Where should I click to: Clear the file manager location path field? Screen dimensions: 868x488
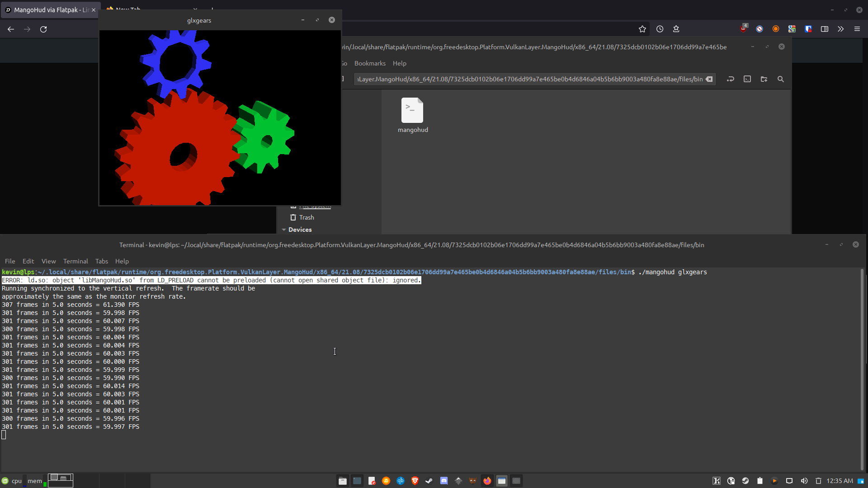(709, 79)
